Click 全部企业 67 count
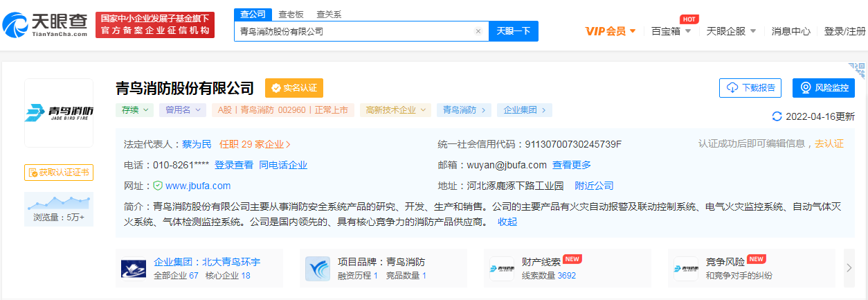Viewport: 868px width, 300px height. pyautogui.click(x=176, y=275)
